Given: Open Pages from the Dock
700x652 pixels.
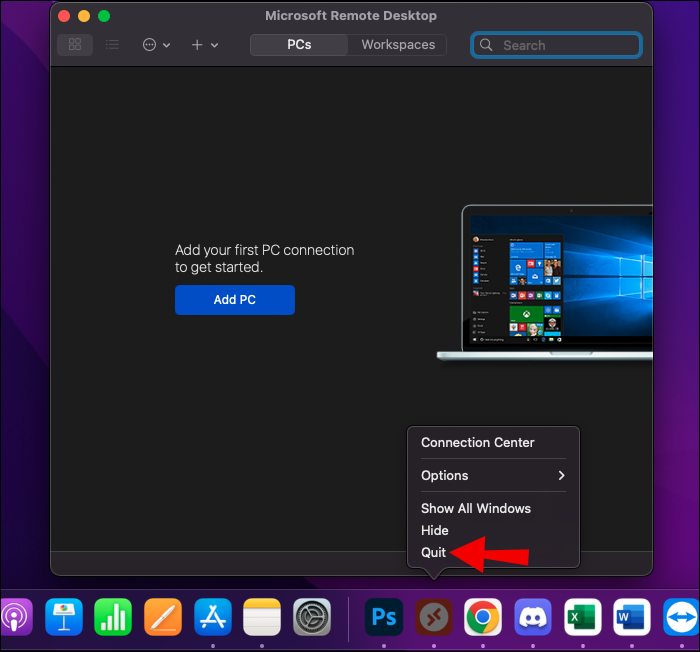Looking at the screenshot, I should pos(163,617).
